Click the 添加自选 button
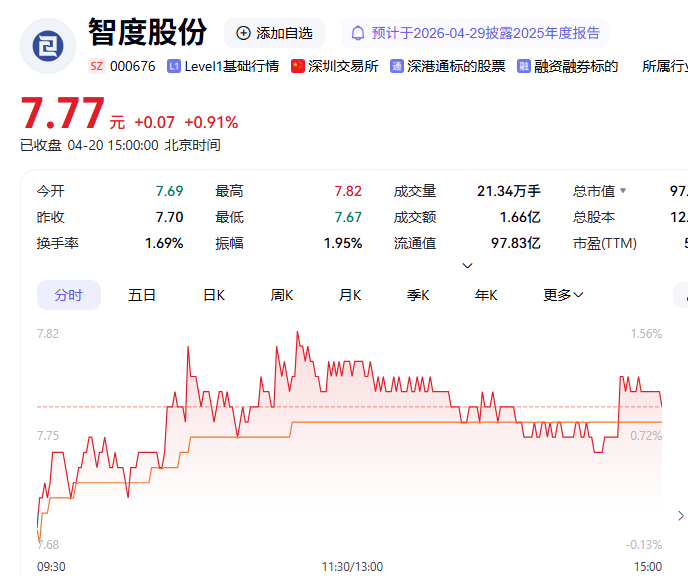688x577 pixels. [274, 33]
